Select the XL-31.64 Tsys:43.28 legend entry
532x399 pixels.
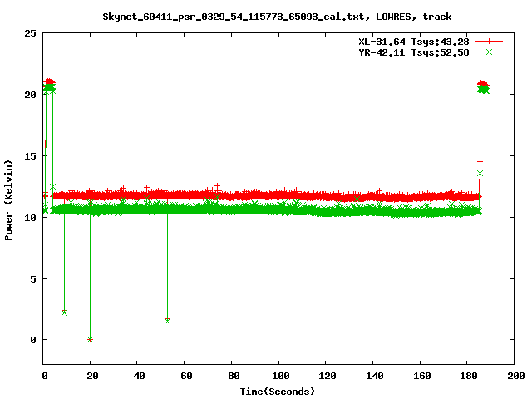click(414, 42)
